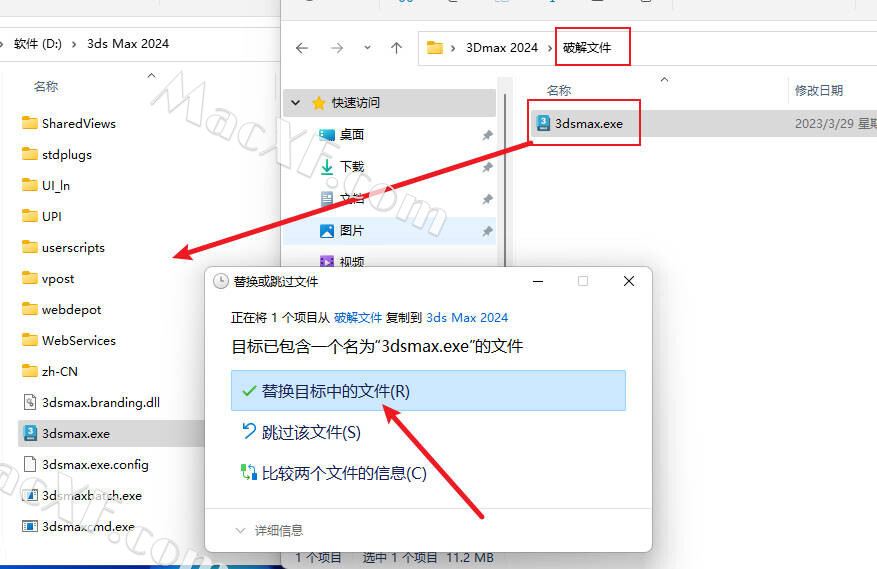This screenshot has width=877, height=569.
Task: Select the UPI folder
Action: click(x=41, y=216)
